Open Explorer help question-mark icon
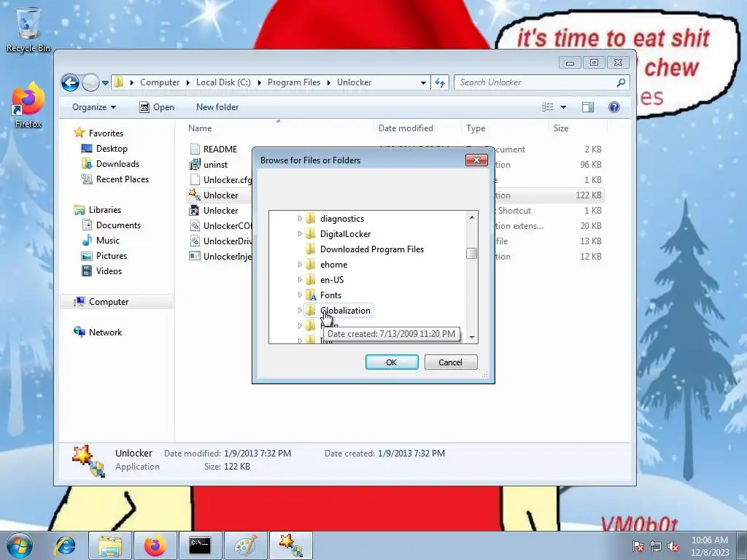The height and width of the screenshot is (560, 747). [x=614, y=107]
